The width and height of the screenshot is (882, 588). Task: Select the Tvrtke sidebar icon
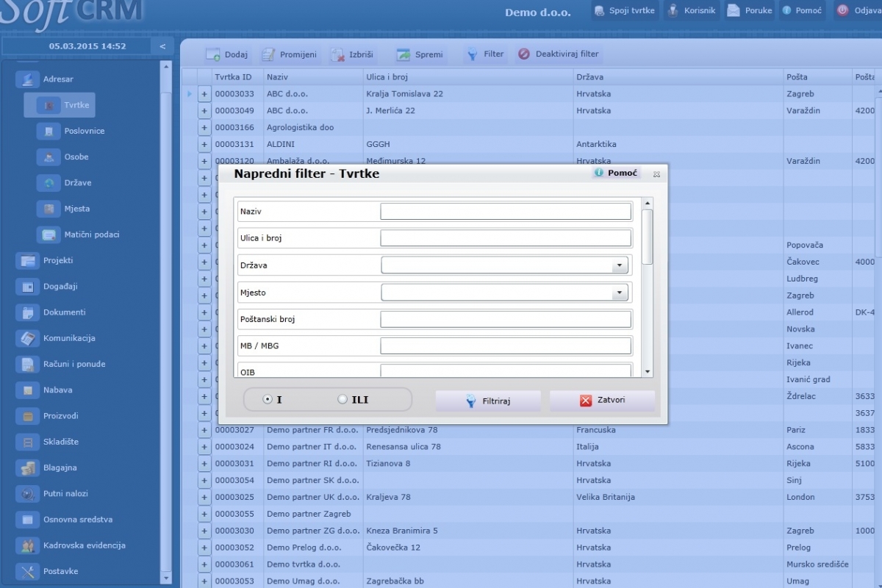tap(49, 105)
